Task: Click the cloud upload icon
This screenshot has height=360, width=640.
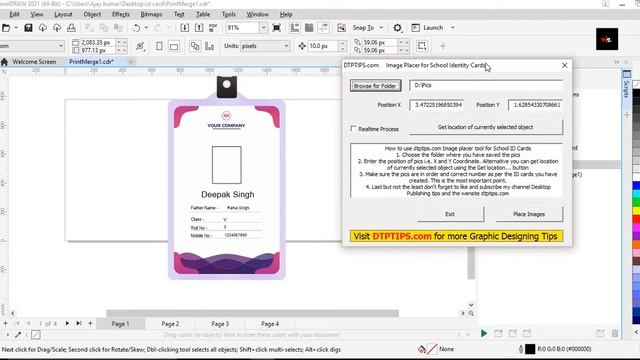Action: (57, 28)
